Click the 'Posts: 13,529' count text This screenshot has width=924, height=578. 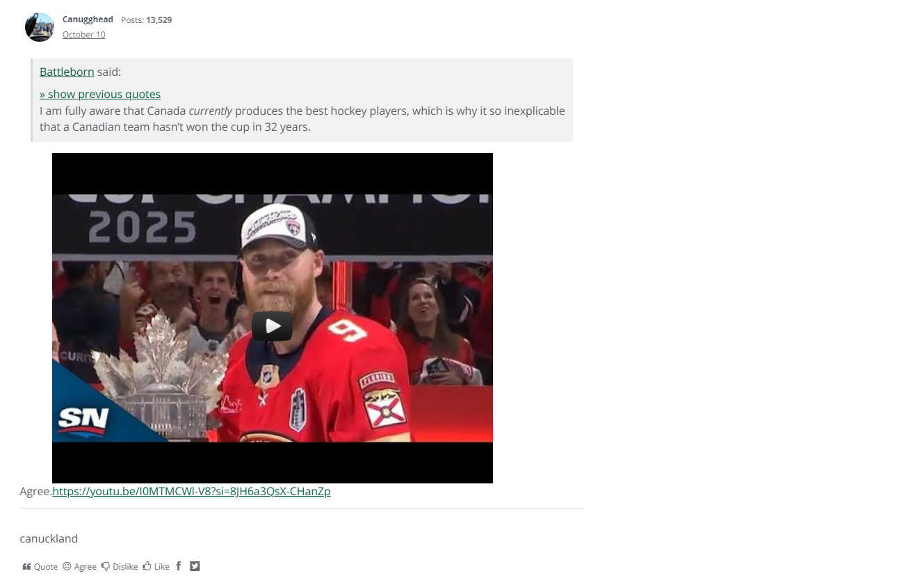[146, 19]
